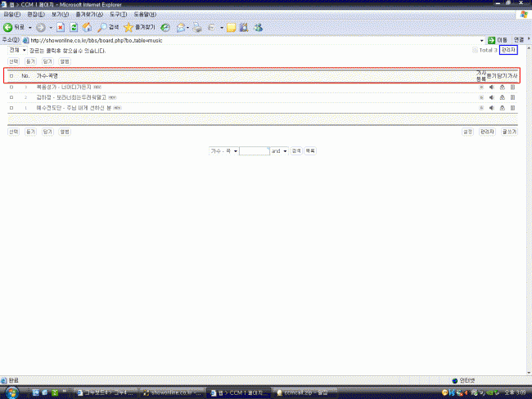This screenshot has width=532, height=399.
Task: Open the 파일(F) menu
Action: (x=12, y=15)
